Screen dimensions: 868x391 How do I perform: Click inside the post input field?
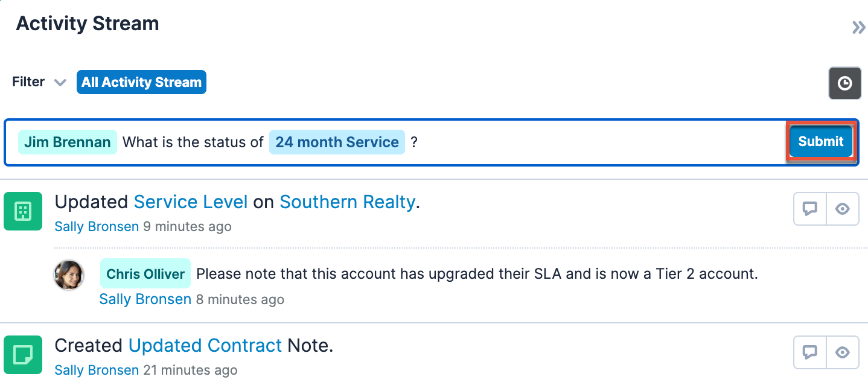(x=592, y=142)
